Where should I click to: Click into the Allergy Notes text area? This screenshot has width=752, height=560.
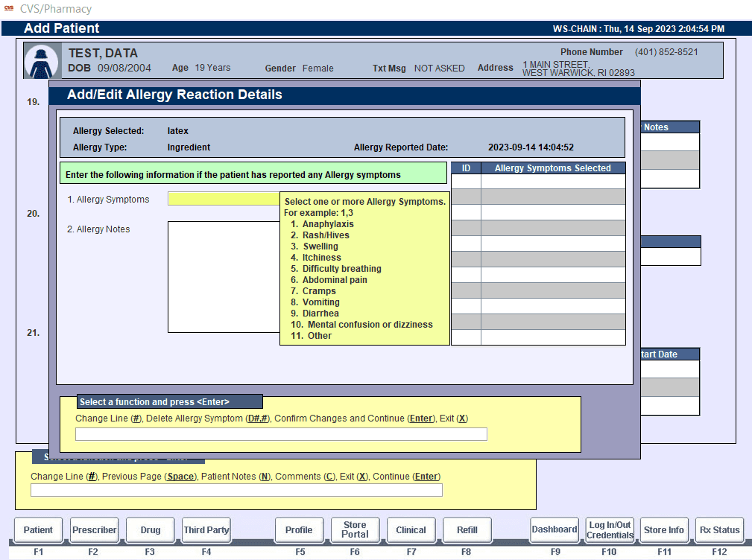[224, 277]
